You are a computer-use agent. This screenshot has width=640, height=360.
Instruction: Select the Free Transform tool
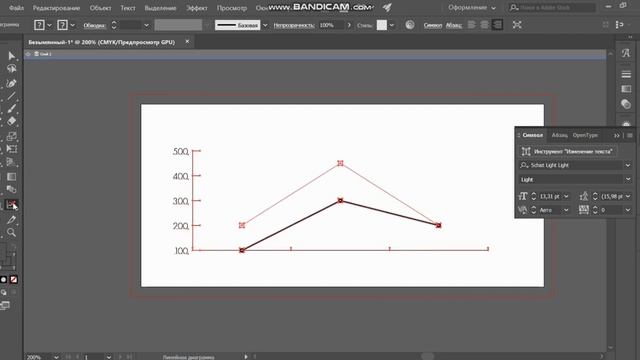(x=11, y=149)
